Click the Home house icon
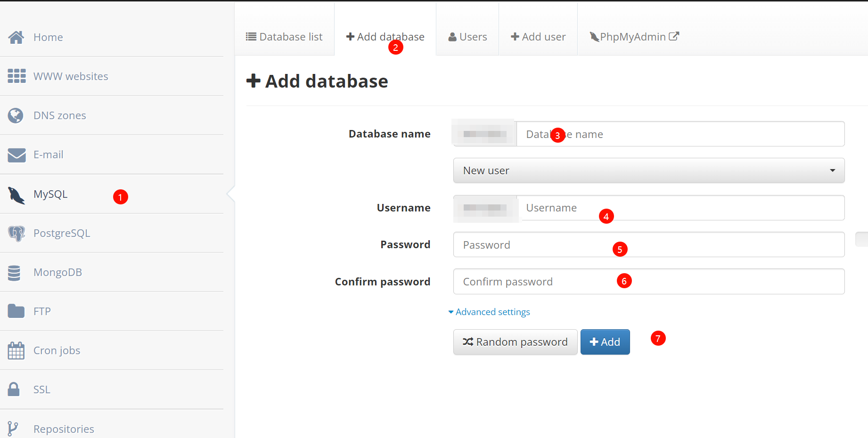Image resolution: width=868 pixels, height=438 pixels. point(16,37)
